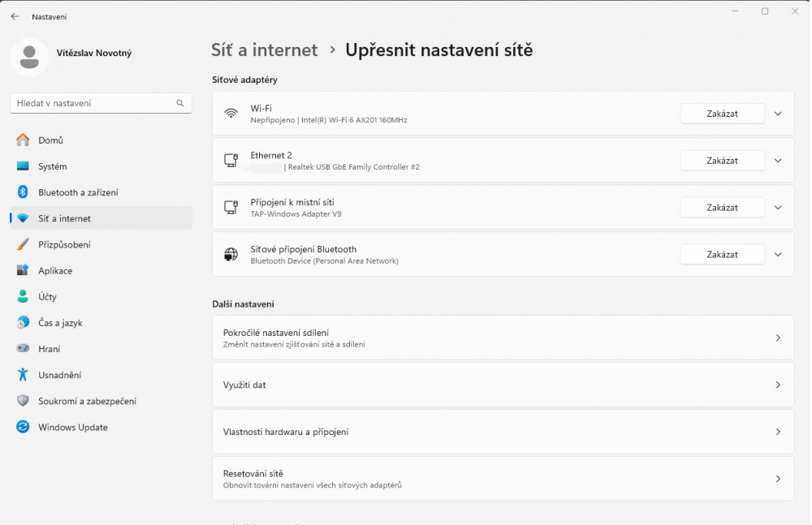Click the Windows Update sidebar icon
Screen dimensions: 812x525
(23, 427)
